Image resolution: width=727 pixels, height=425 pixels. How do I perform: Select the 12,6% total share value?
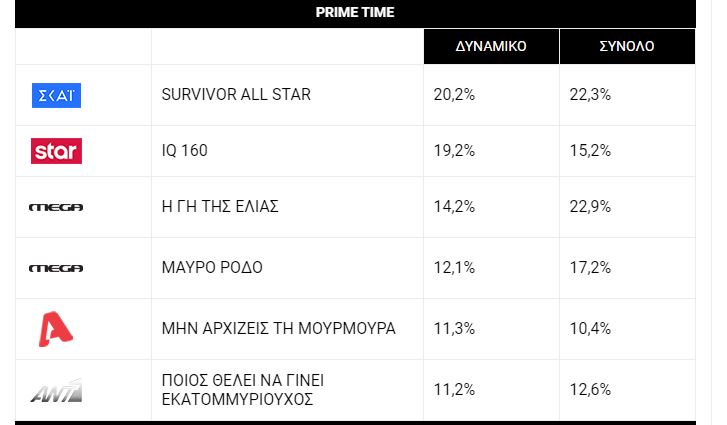coord(590,390)
